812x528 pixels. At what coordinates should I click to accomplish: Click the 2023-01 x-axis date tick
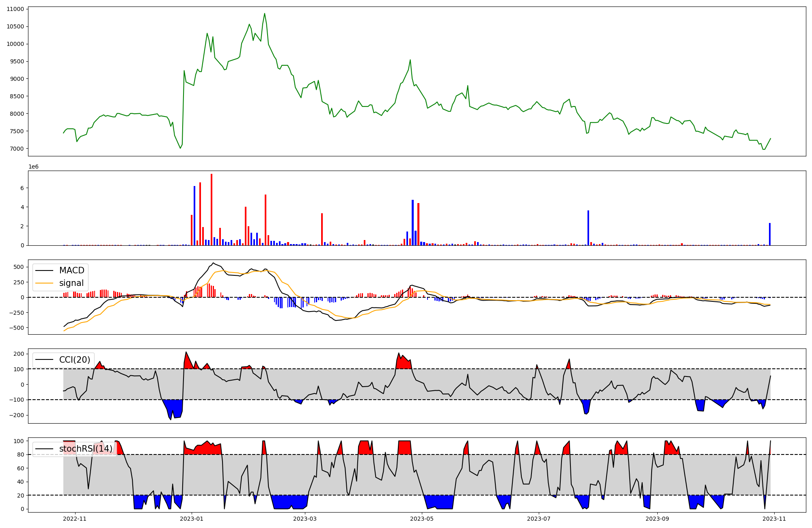pos(192,518)
